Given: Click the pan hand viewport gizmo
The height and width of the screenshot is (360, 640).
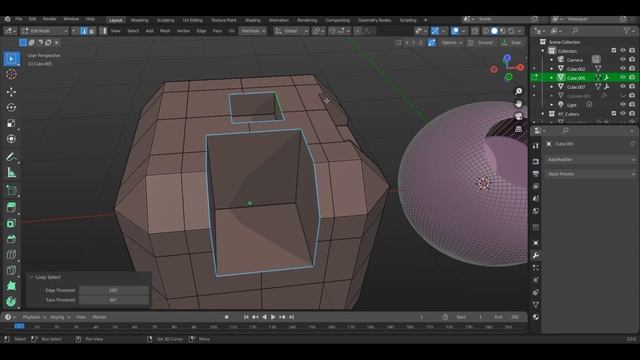Looking at the screenshot, I should point(518,104).
